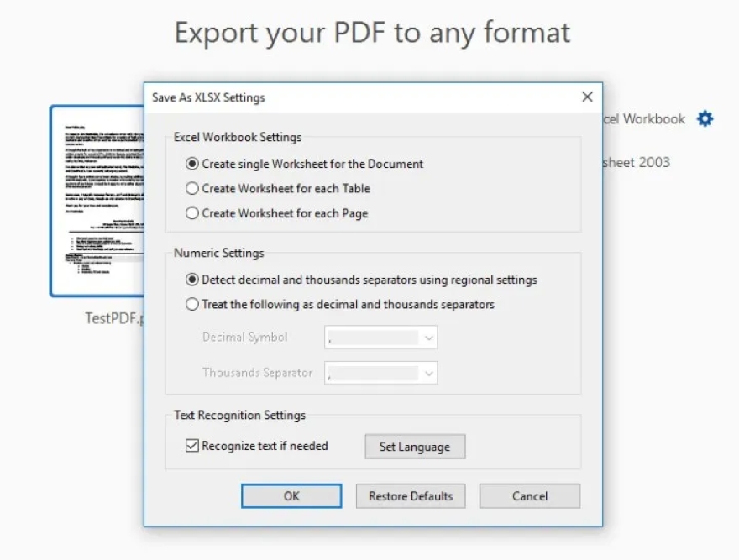Open the Set Language dialog

[x=414, y=446]
